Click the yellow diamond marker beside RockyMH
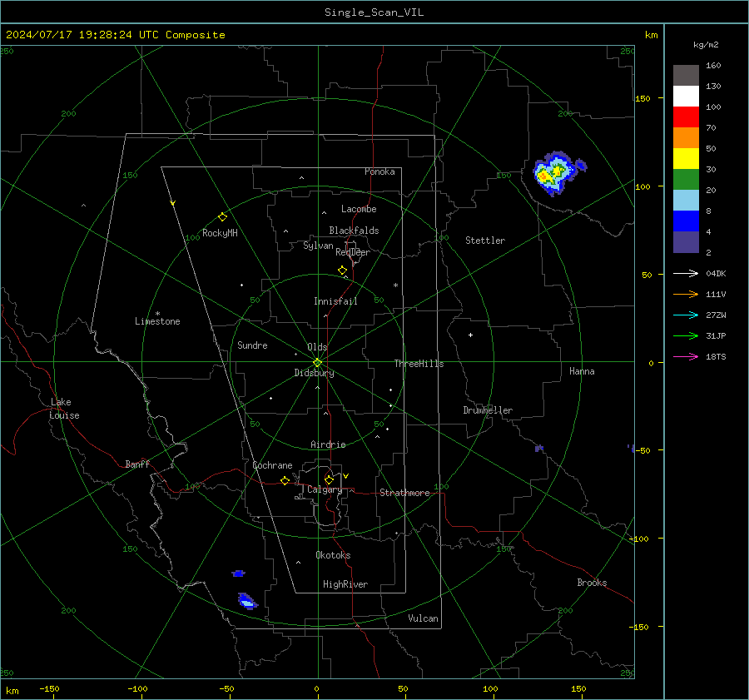The width and height of the screenshot is (749, 700). coord(222,216)
